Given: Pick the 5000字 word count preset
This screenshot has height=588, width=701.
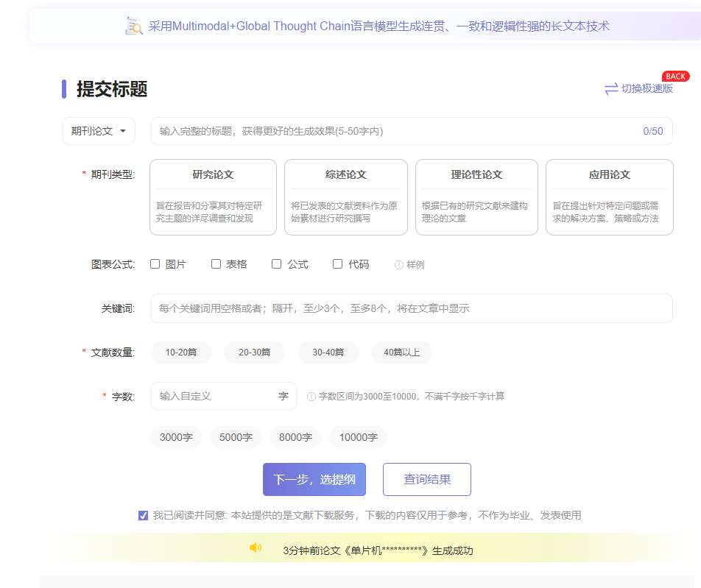Looking at the screenshot, I should click(x=236, y=437).
